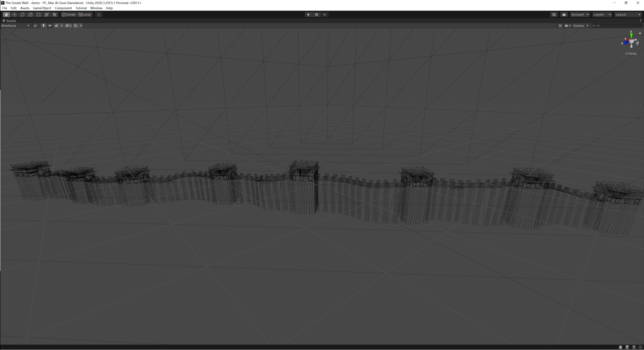Pause the game with Pause button
The image size is (644, 350).
click(x=317, y=15)
